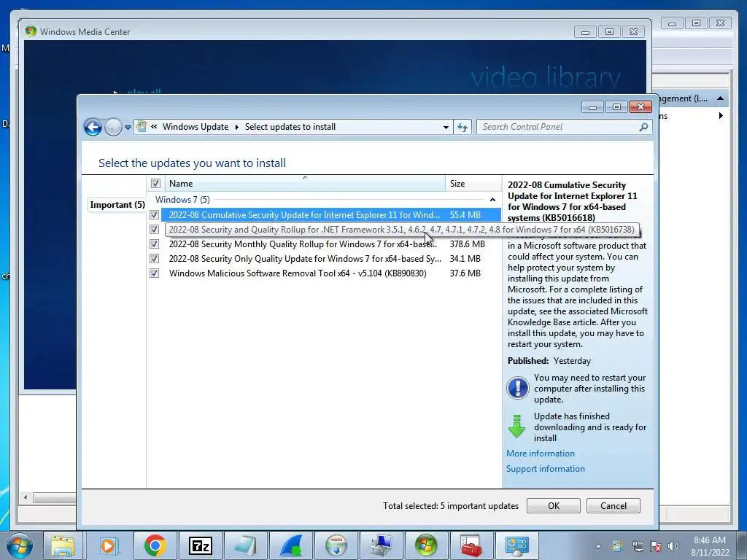
Task: Uncheck the Security Only Quality Update checkbox
Action: coord(154,259)
